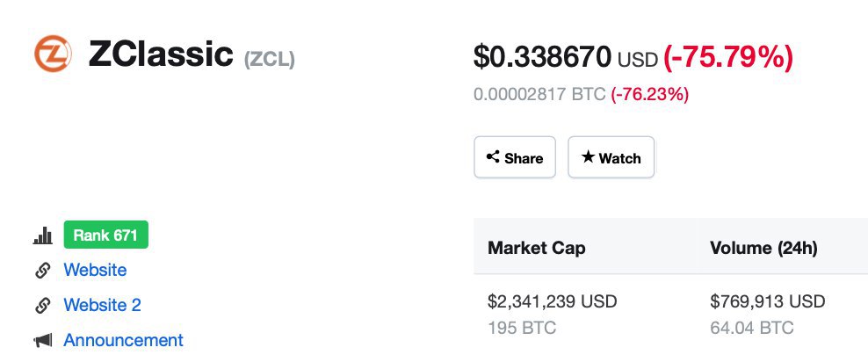The width and height of the screenshot is (868, 362).
Task: Click the star icon in Watch button
Action: coord(587,157)
